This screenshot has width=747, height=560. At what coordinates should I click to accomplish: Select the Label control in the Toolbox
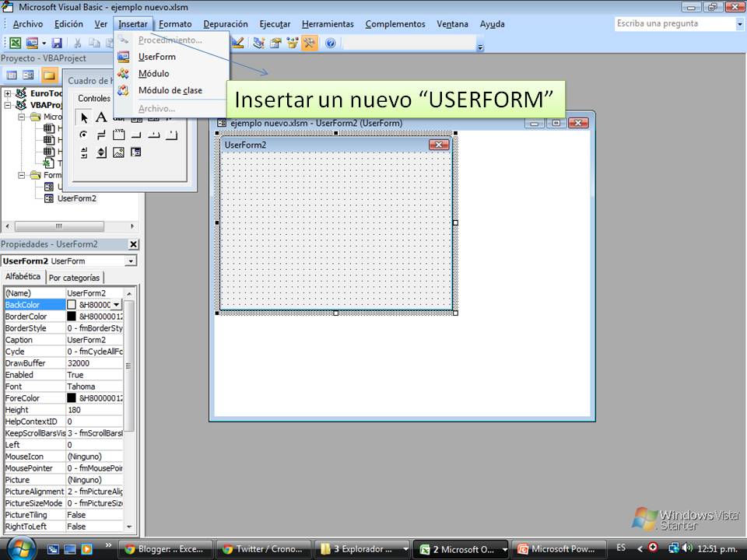click(101, 117)
